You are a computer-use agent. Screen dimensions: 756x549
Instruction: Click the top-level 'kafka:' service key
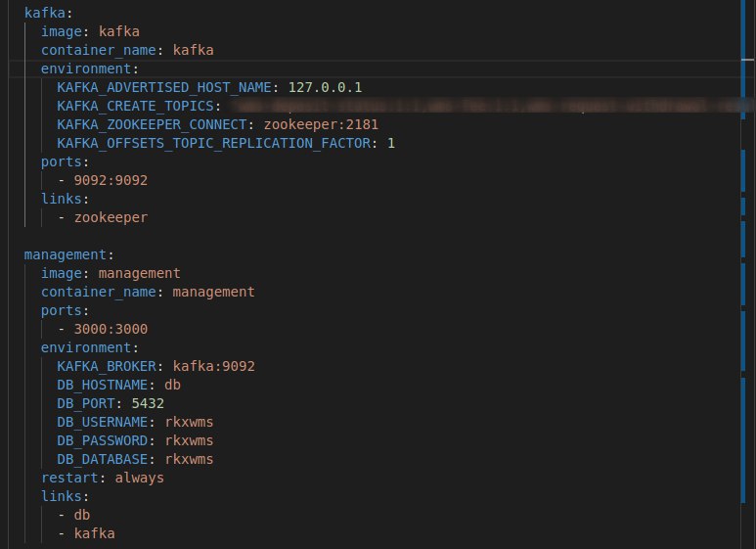pyautogui.click(x=48, y=13)
